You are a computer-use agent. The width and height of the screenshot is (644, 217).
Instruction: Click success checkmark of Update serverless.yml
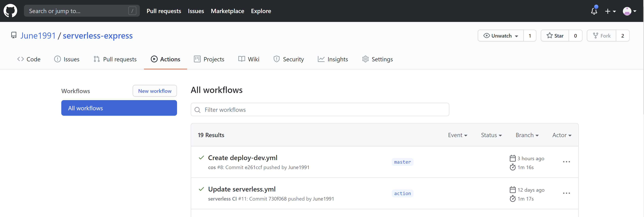point(201,189)
